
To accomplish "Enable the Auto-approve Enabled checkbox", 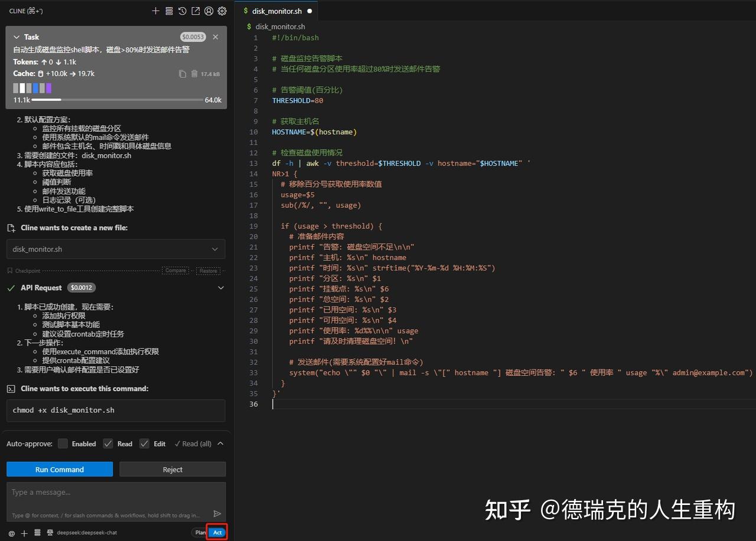I will click(x=63, y=444).
